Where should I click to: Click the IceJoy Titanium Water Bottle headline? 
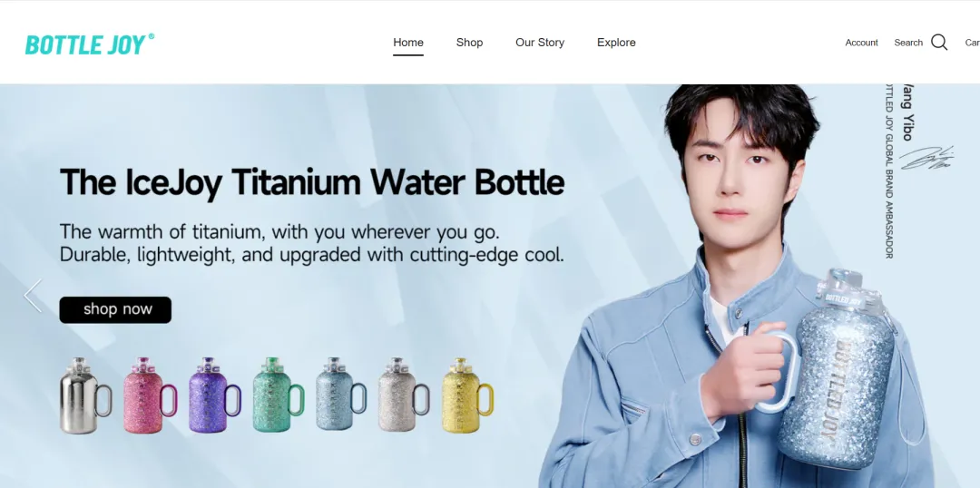312,182
